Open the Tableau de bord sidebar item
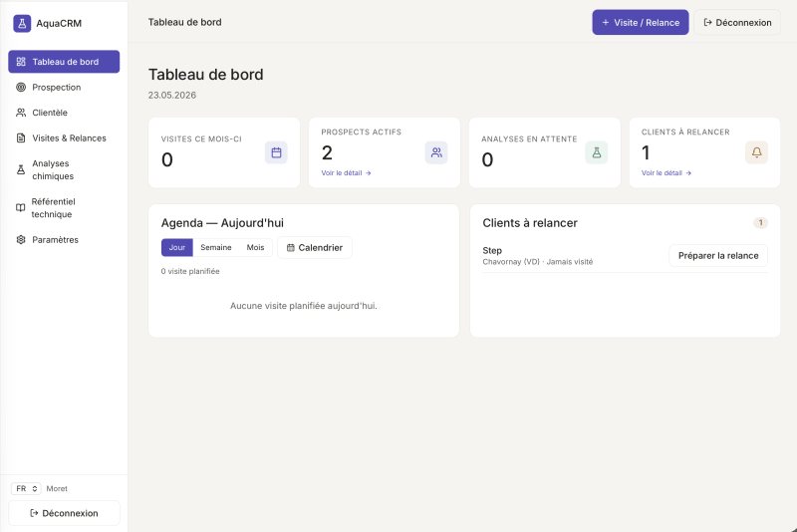 64,62
